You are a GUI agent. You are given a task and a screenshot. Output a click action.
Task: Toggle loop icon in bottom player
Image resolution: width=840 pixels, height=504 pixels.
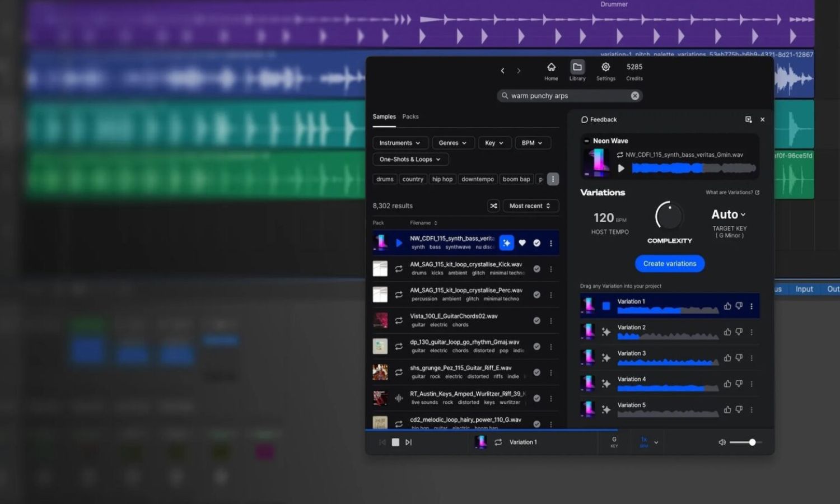(498, 442)
